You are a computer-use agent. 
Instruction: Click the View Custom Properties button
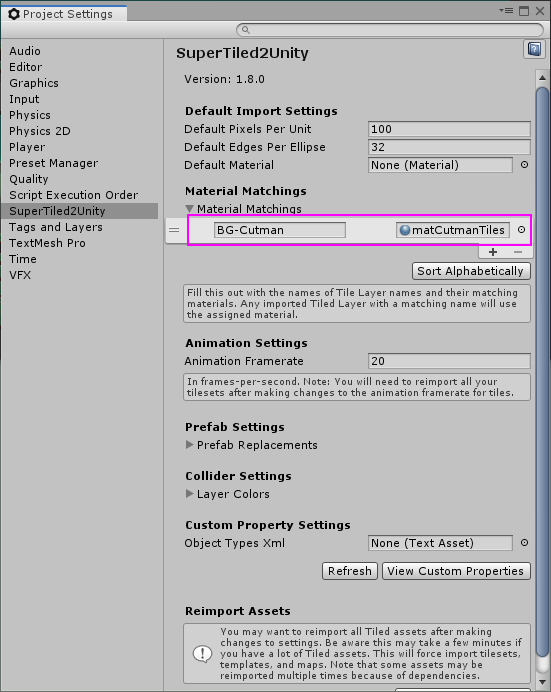456,571
